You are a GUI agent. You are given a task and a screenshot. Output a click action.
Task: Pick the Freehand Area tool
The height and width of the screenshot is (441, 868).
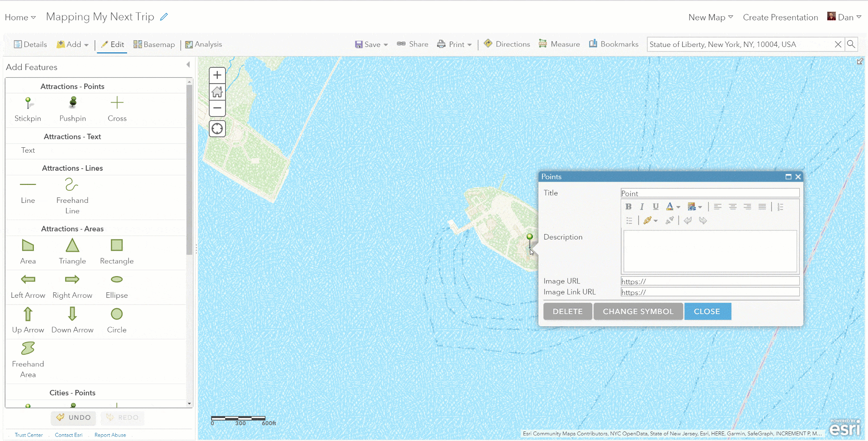[x=28, y=360]
